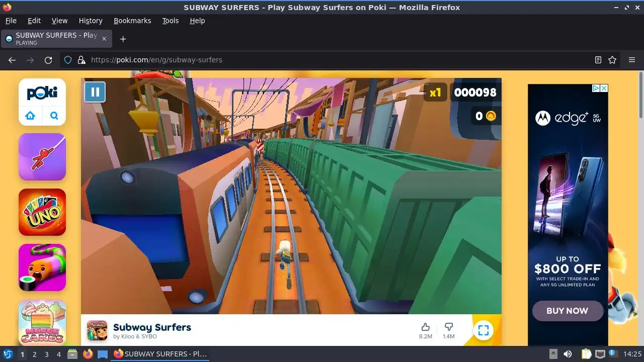Click the Subway Surfers game icon

click(97, 330)
